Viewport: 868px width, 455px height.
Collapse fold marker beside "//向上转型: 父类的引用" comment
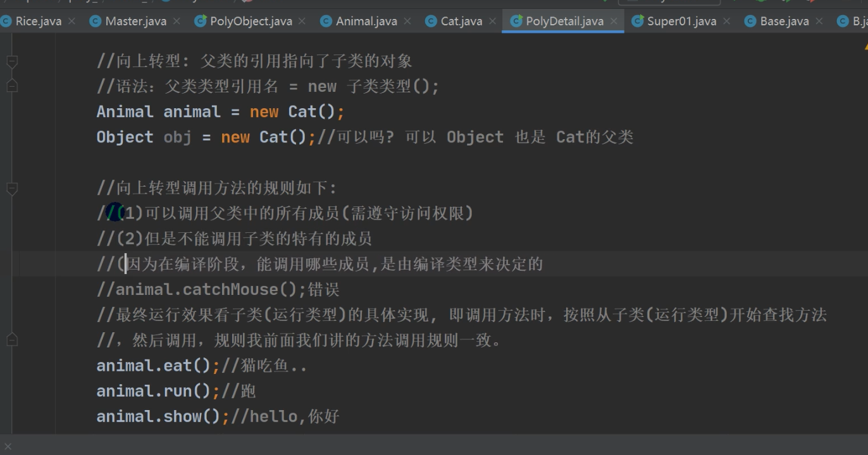coord(11,61)
